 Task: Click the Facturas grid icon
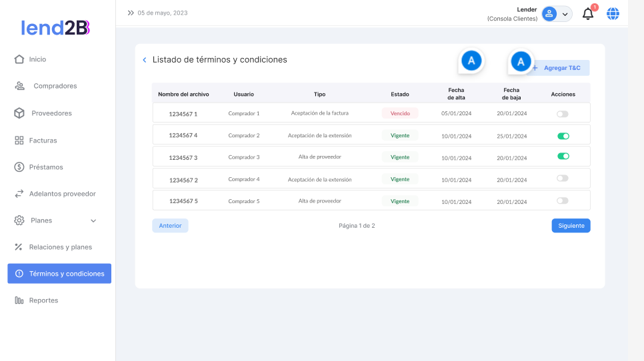click(19, 141)
